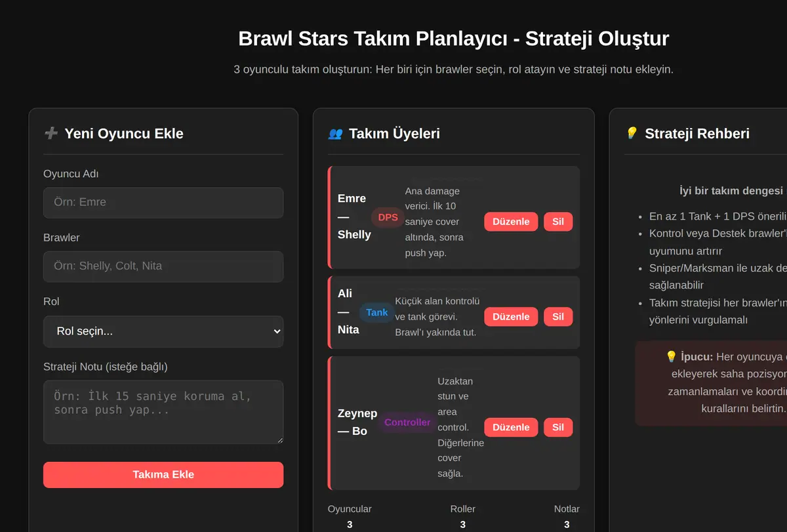Click the people icon beside Takım Üyeleri
The height and width of the screenshot is (532, 787).
335,134
